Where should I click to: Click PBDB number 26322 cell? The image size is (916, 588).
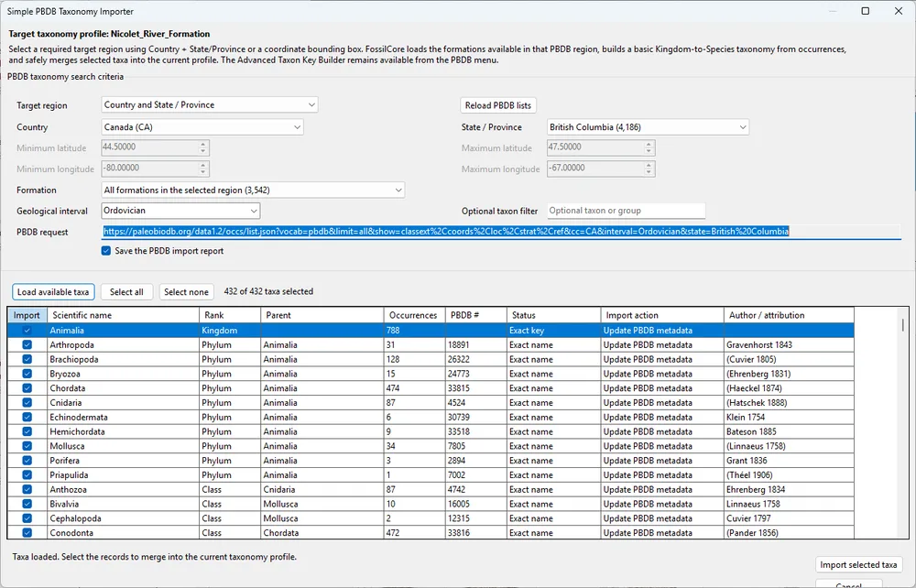[x=475, y=359]
